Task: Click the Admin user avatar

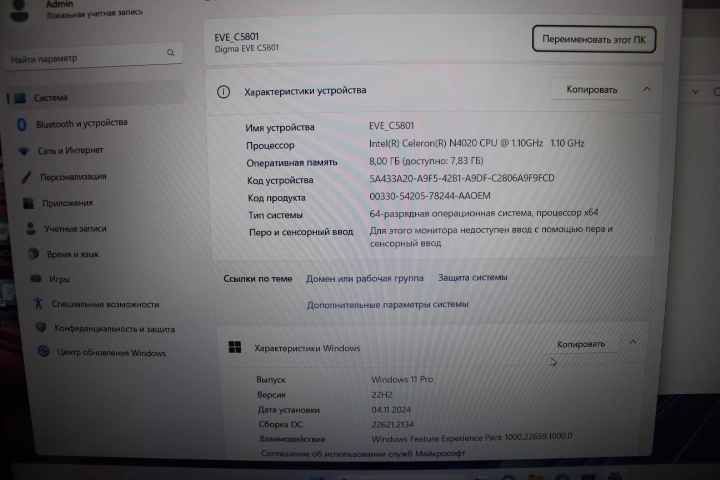Action: pyautogui.click(x=20, y=10)
